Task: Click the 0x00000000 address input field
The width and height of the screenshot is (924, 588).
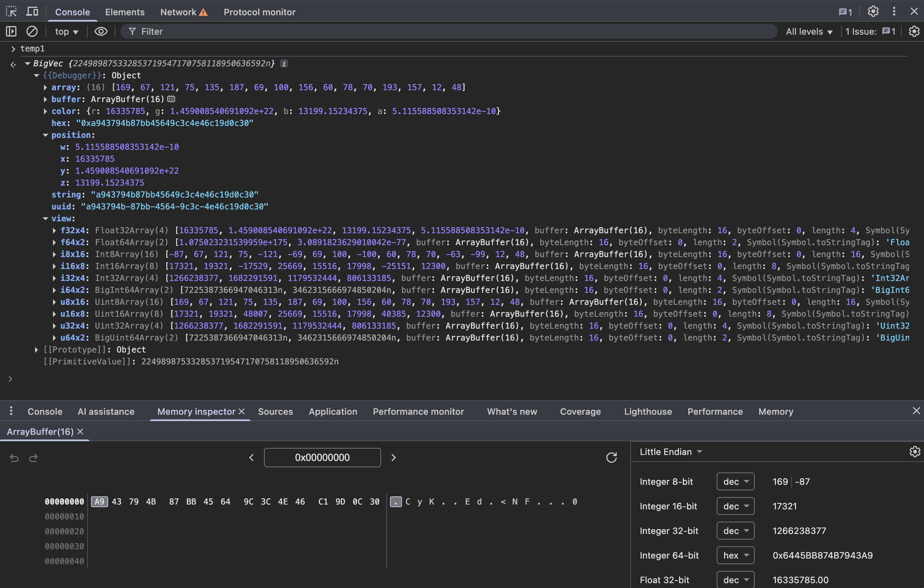Action: [x=322, y=457]
